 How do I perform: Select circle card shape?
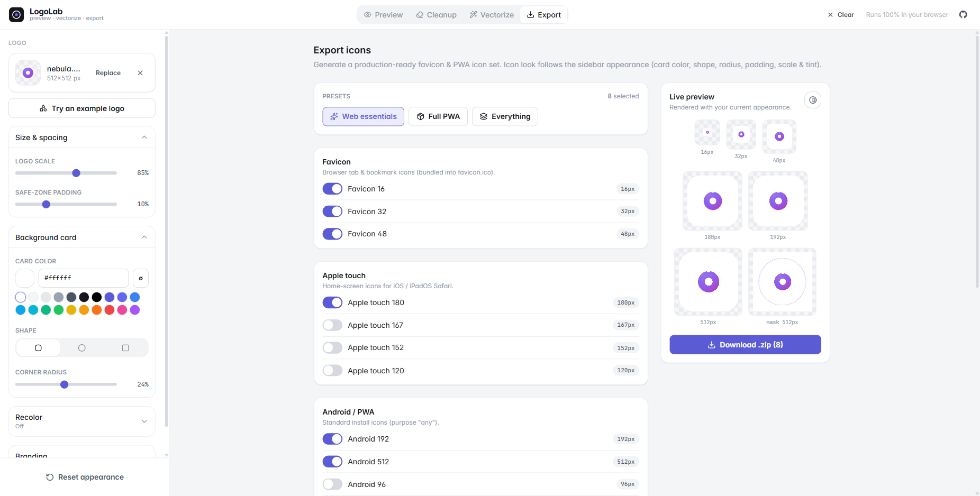[81, 348]
